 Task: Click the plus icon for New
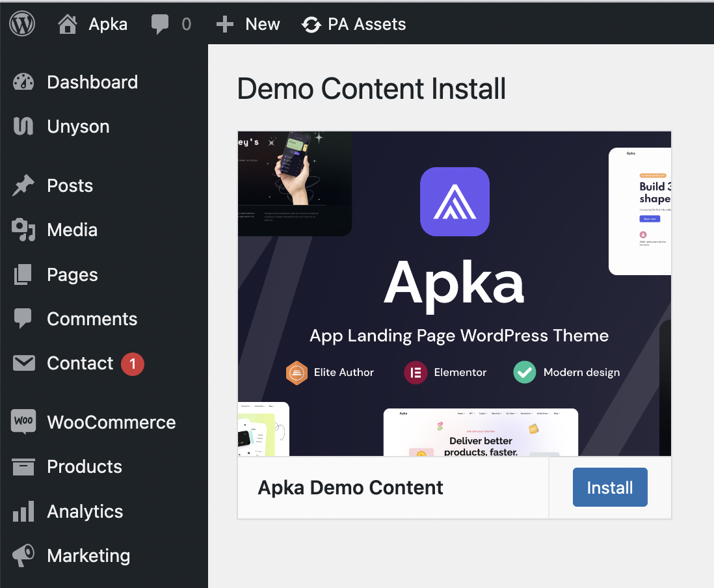click(x=225, y=24)
